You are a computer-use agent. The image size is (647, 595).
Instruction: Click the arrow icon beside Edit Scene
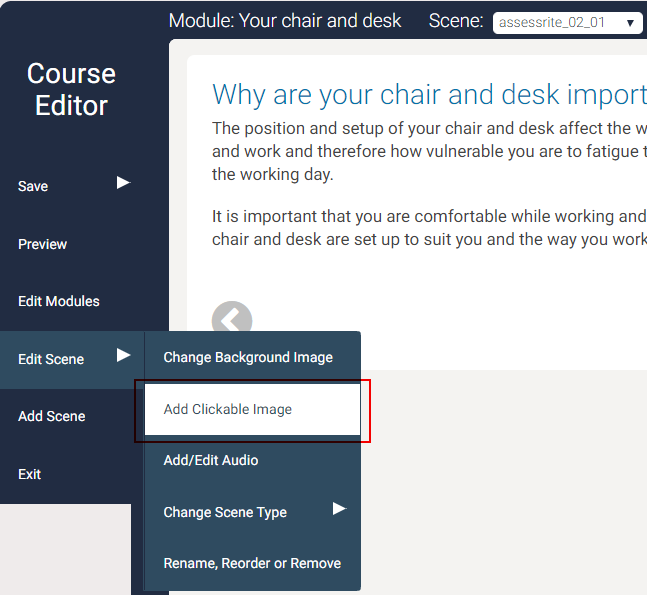[123, 356]
